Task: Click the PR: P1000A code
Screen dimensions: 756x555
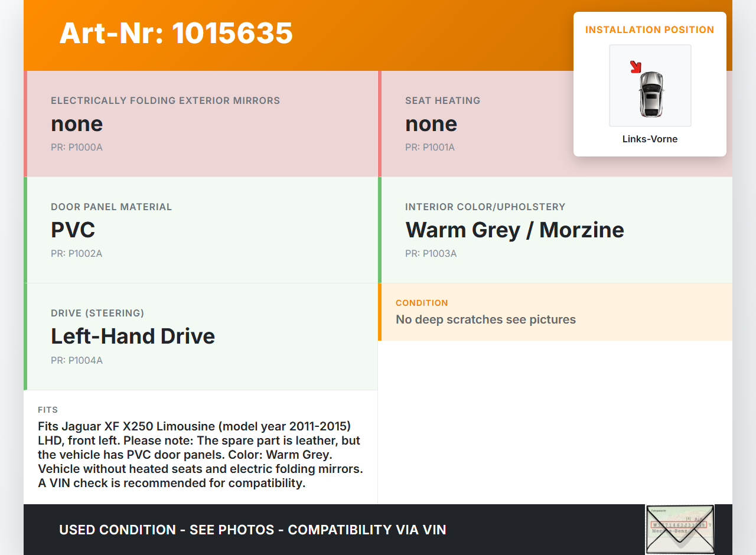Action: (77, 147)
